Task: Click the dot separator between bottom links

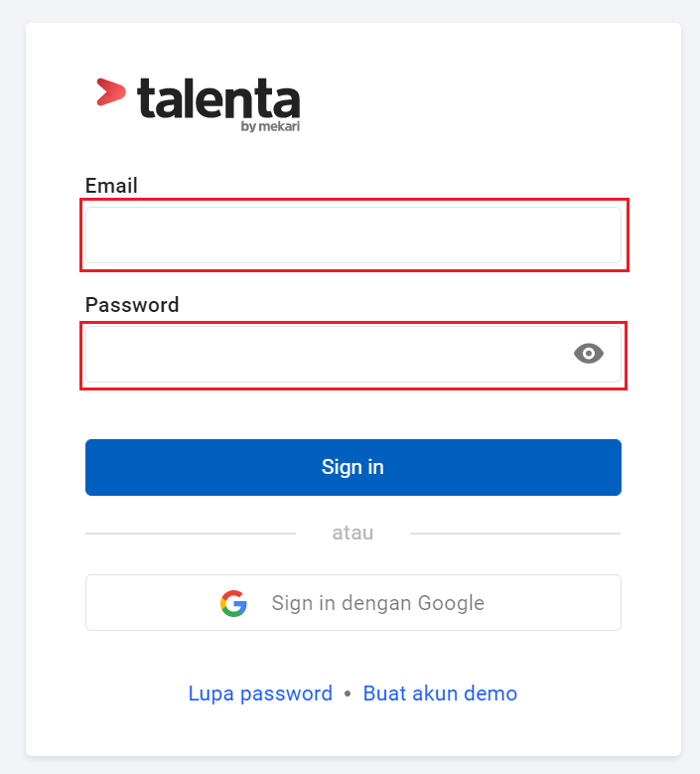Action: pyautogui.click(x=348, y=694)
